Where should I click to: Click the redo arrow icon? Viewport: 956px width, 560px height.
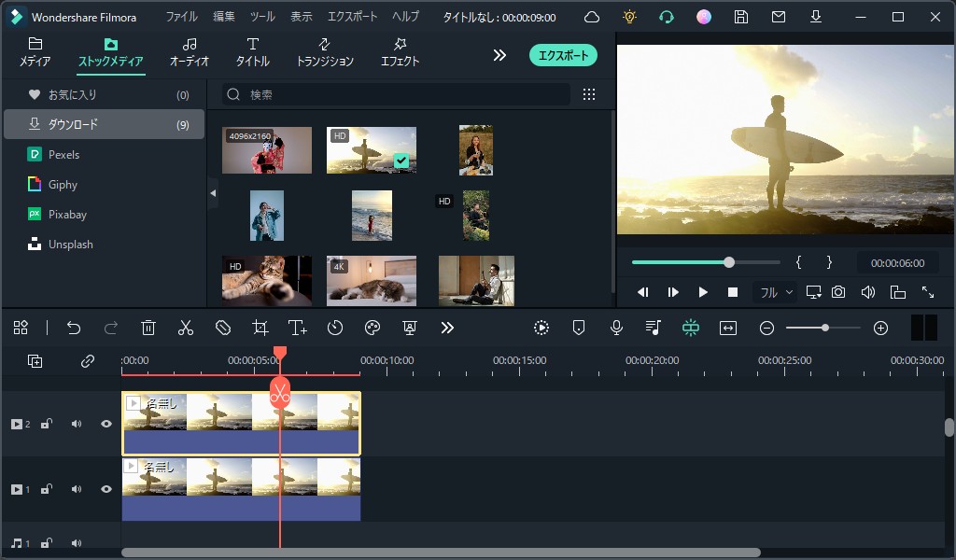pyautogui.click(x=111, y=328)
